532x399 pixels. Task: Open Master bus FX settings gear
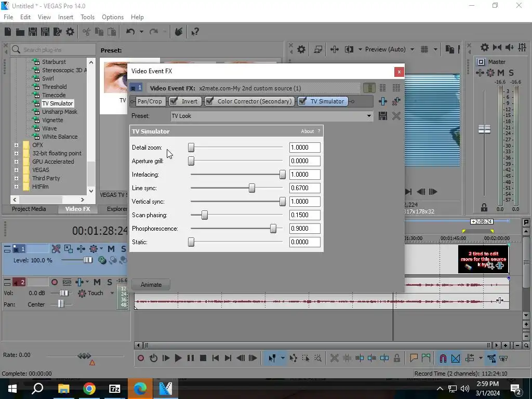pyautogui.click(x=490, y=73)
